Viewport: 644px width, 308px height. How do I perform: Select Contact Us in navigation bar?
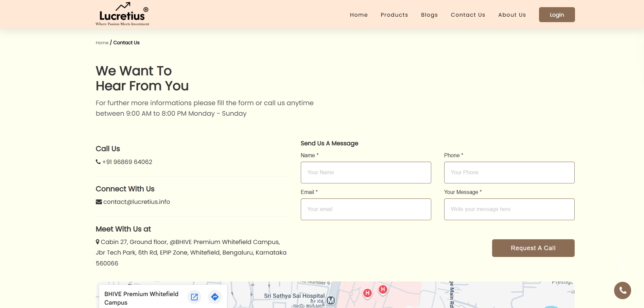[x=468, y=15]
